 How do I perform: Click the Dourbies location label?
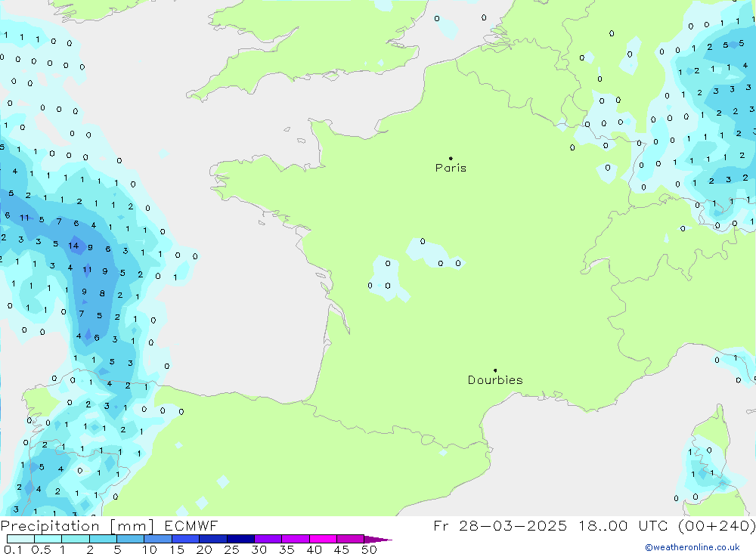click(495, 380)
